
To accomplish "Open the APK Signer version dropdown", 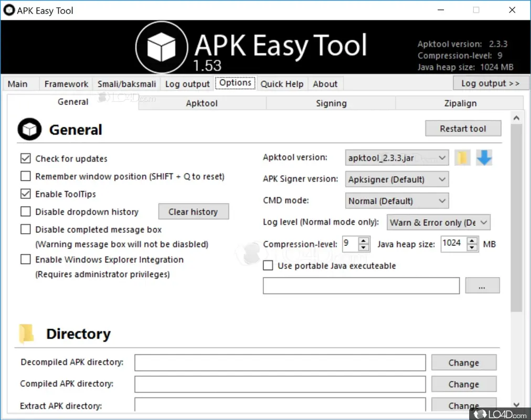I will click(397, 179).
